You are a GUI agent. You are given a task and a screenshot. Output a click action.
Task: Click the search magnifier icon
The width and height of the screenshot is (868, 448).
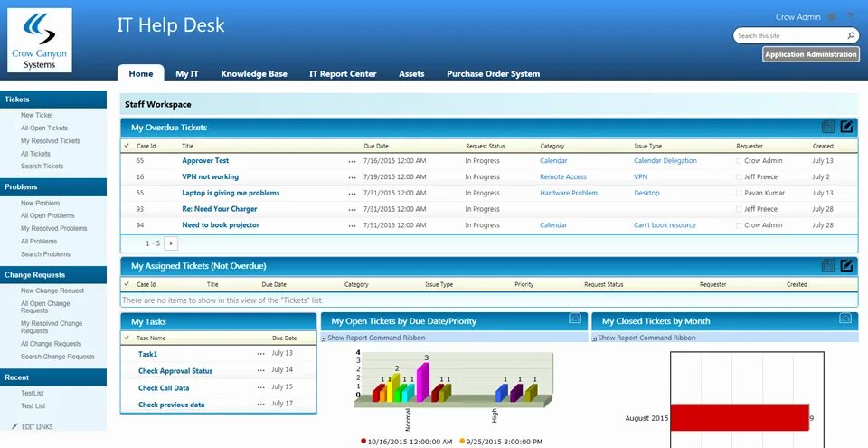[851, 35]
